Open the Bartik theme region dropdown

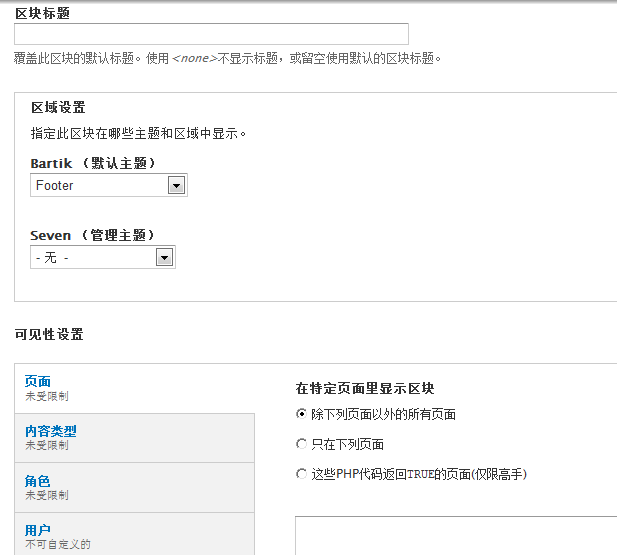tap(109, 185)
